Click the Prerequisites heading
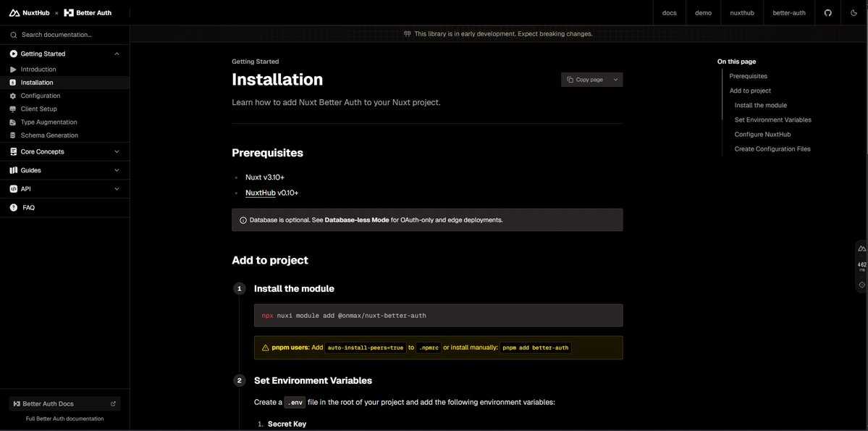The height and width of the screenshot is (431, 868). pos(267,153)
